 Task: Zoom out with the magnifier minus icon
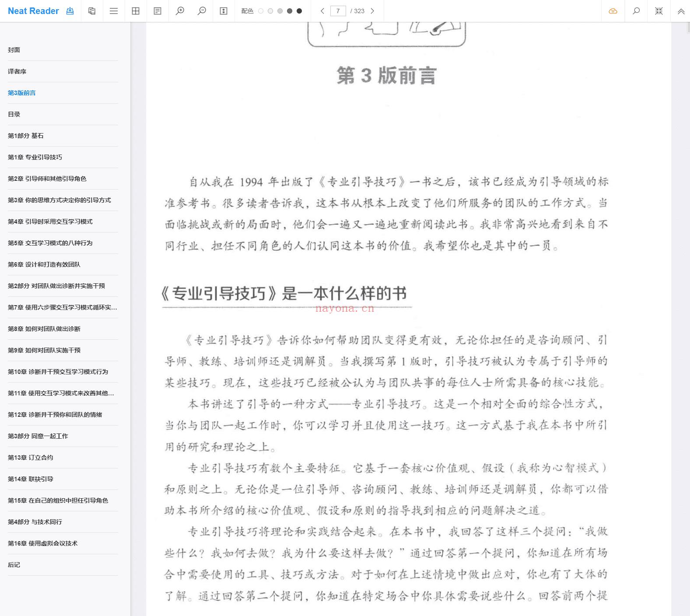pyautogui.click(x=202, y=11)
